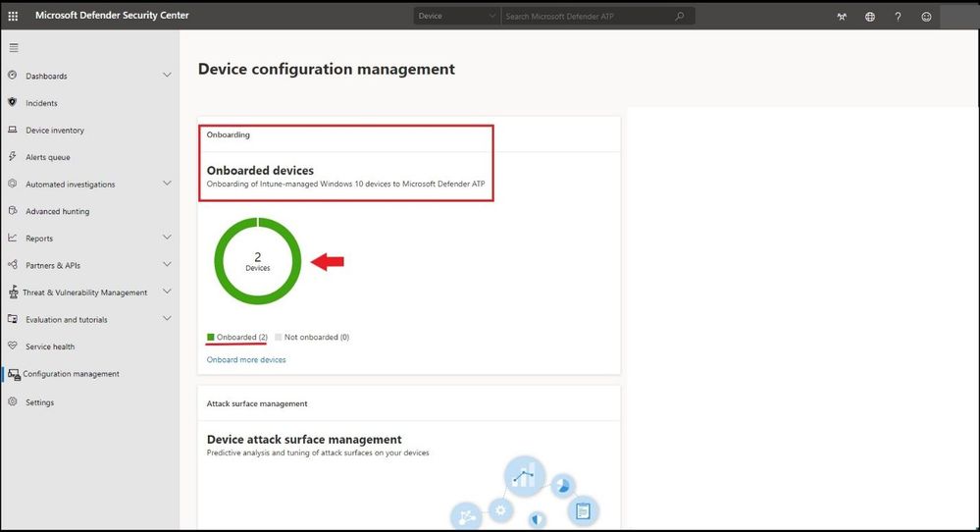Click user account area in header

pyautogui.click(x=959, y=15)
